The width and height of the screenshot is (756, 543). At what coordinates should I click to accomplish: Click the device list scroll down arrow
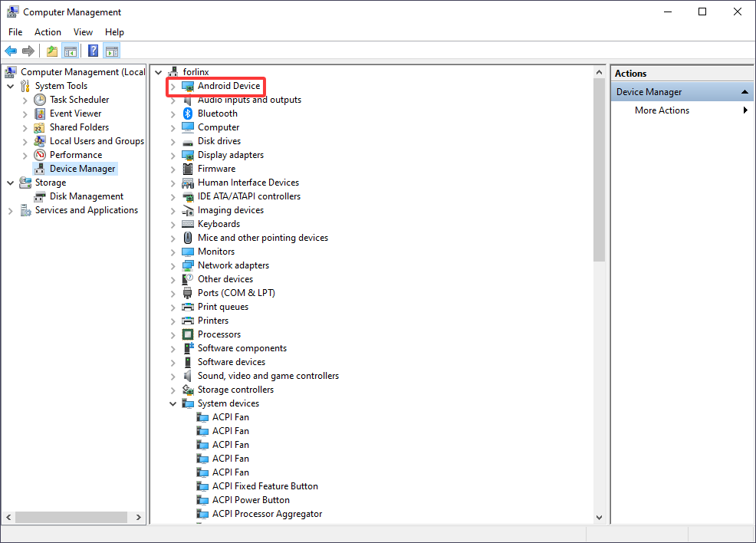click(x=599, y=518)
